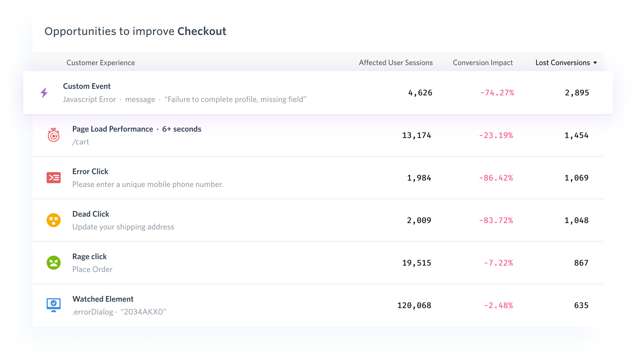Open the Watched Element row title
The image size is (636, 364).
[x=103, y=299]
